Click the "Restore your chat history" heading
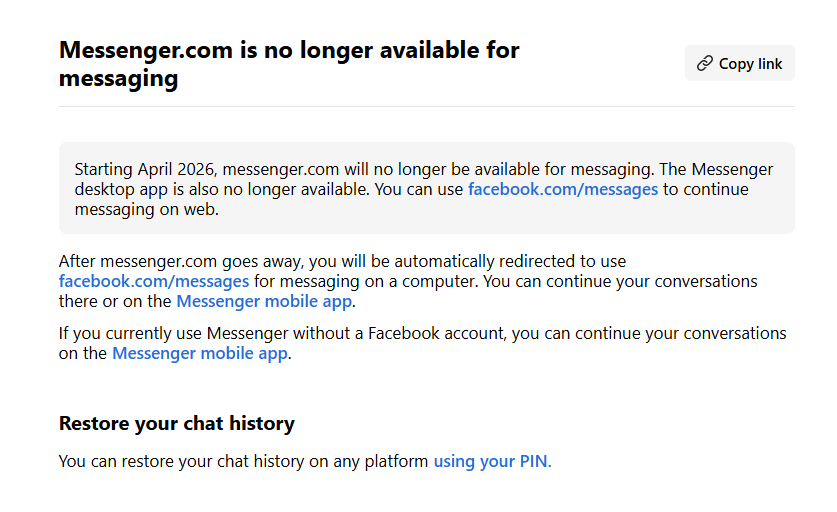Viewport: 837px width, 512px height. 176,423
